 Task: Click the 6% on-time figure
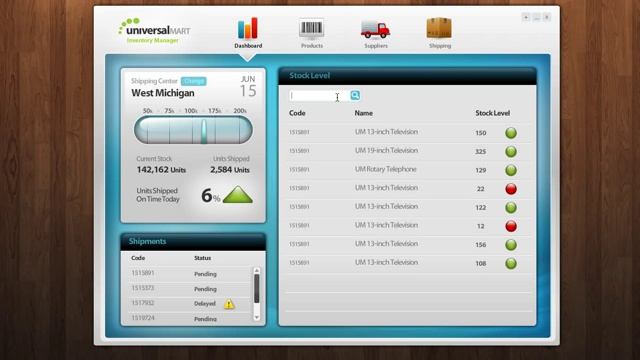(x=211, y=196)
